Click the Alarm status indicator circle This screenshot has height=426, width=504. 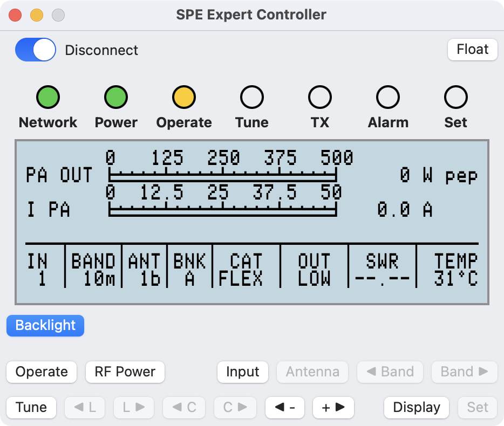click(x=388, y=97)
